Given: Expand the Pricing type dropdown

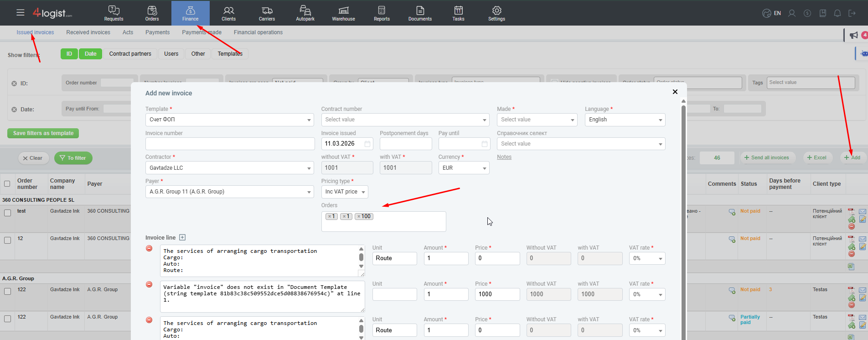Looking at the screenshot, I should pyautogui.click(x=344, y=192).
